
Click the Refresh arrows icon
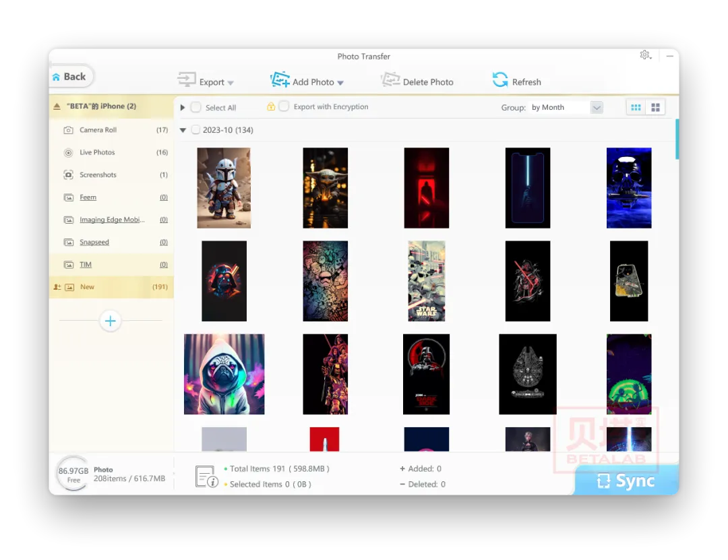tap(500, 80)
